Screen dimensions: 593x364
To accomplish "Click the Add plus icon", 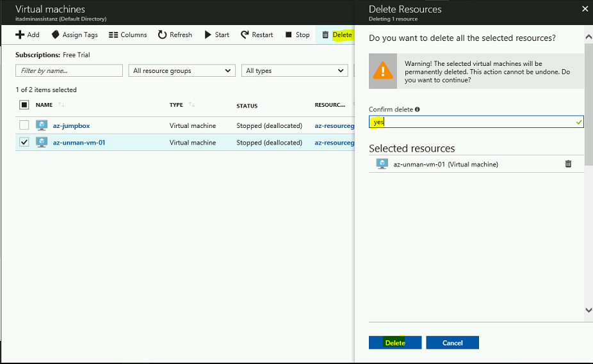I will pyautogui.click(x=20, y=35).
